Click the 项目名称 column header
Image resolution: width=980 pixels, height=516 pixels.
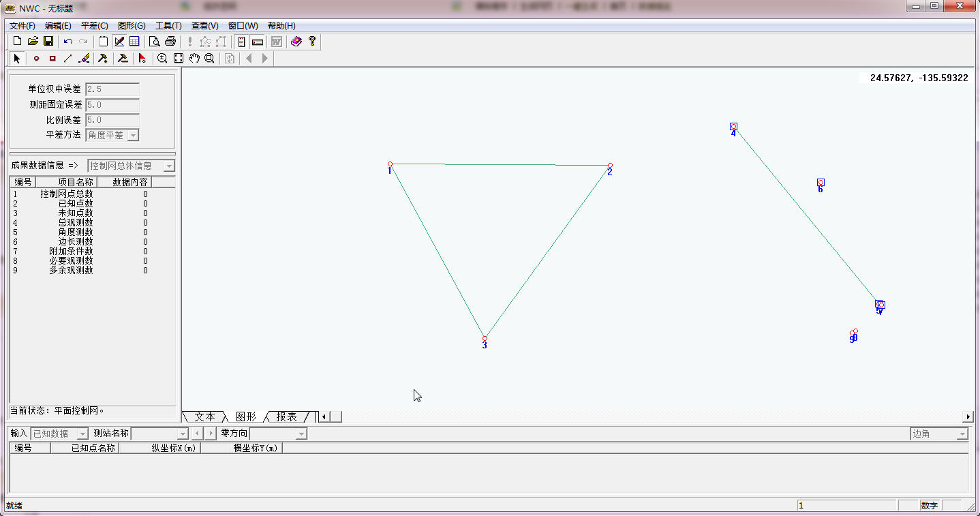click(x=66, y=182)
